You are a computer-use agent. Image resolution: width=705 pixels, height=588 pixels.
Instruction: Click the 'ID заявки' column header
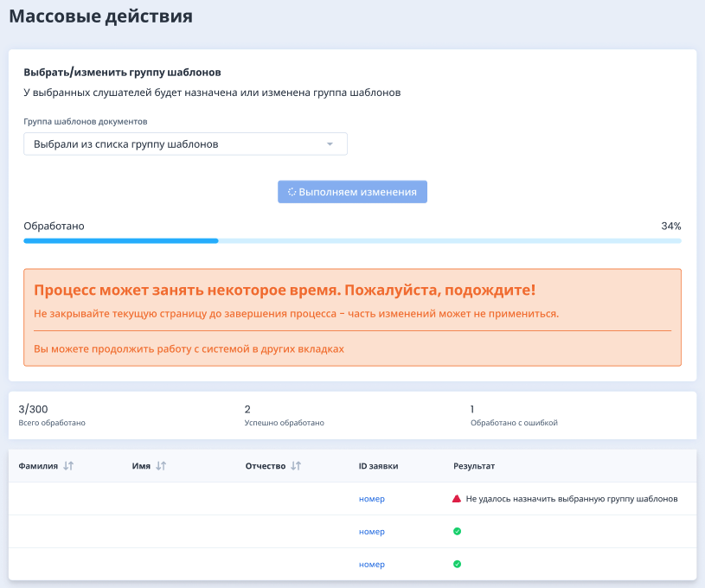point(378,466)
